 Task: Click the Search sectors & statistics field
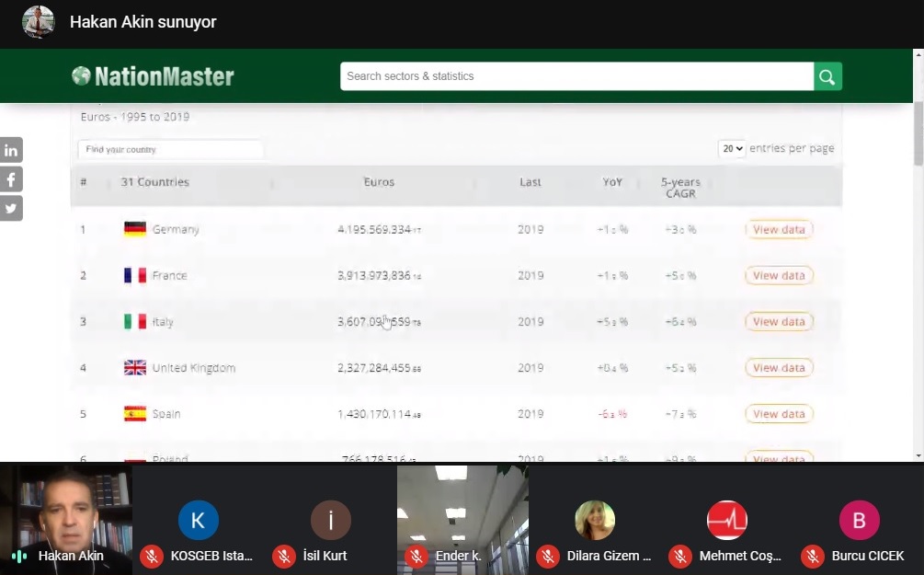pos(576,76)
